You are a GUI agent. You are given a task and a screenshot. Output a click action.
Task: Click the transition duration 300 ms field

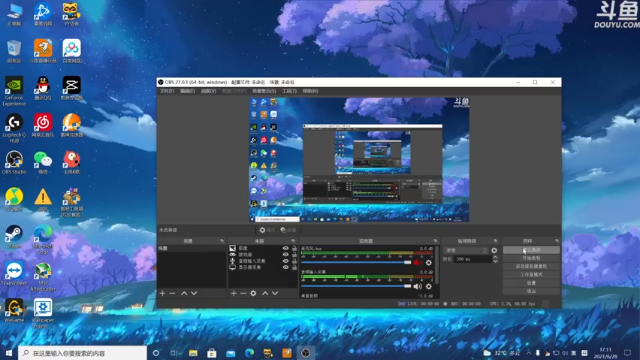tap(473, 259)
